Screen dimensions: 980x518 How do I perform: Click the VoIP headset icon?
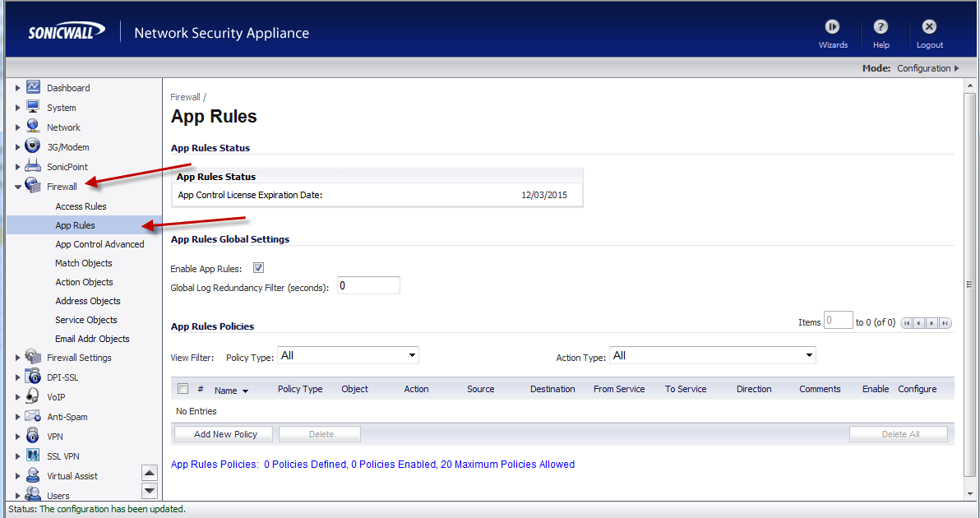coord(33,396)
